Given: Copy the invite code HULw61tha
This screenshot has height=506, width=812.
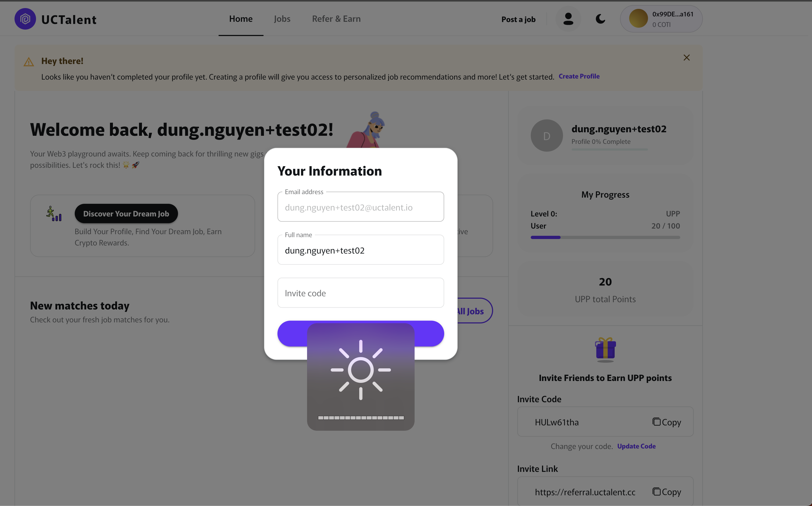Looking at the screenshot, I should 667,422.
